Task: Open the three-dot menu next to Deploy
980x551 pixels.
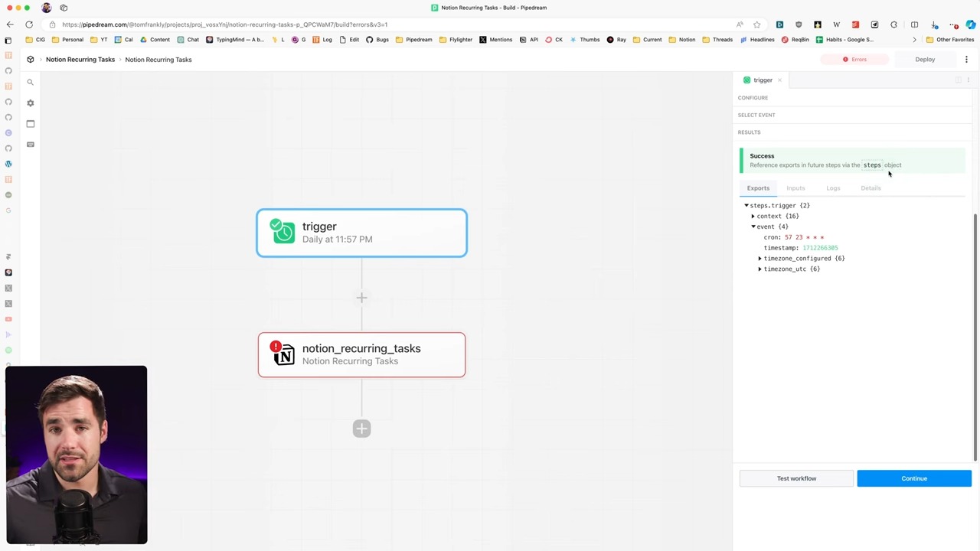Action: [x=966, y=60]
